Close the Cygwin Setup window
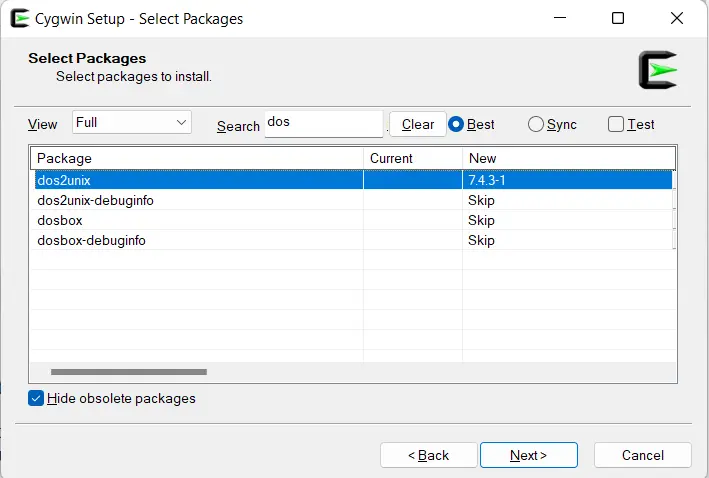Viewport: 709px width, 478px height. tap(676, 18)
